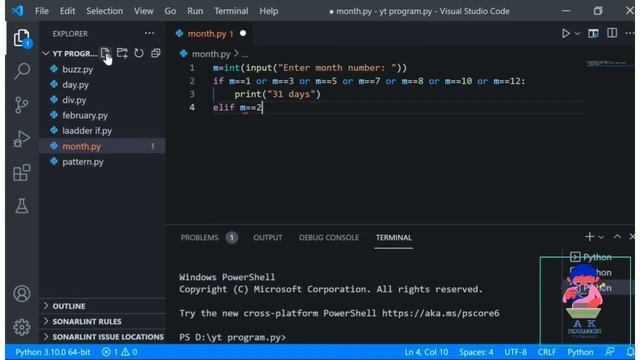Open the Testing flask view
Image resolution: width=640 pixels, height=360 pixels.
click(x=22, y=206)
